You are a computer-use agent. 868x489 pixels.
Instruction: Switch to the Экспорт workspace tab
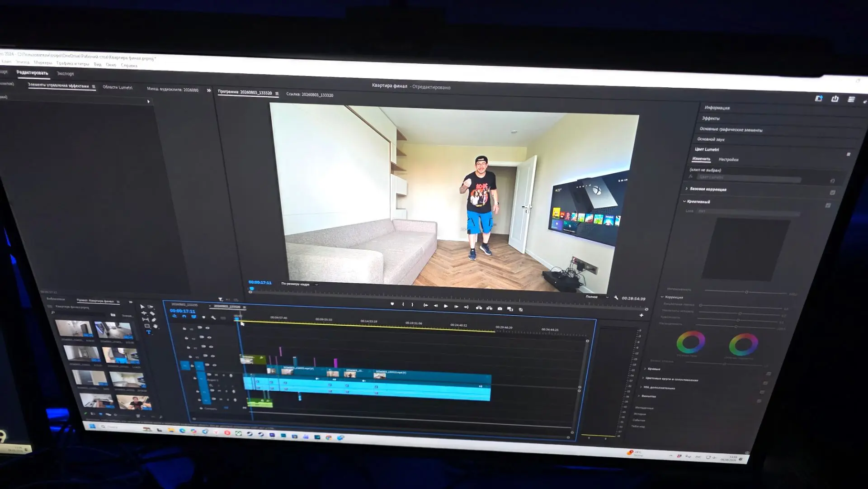pyautogui.click(x=65, y=73)
